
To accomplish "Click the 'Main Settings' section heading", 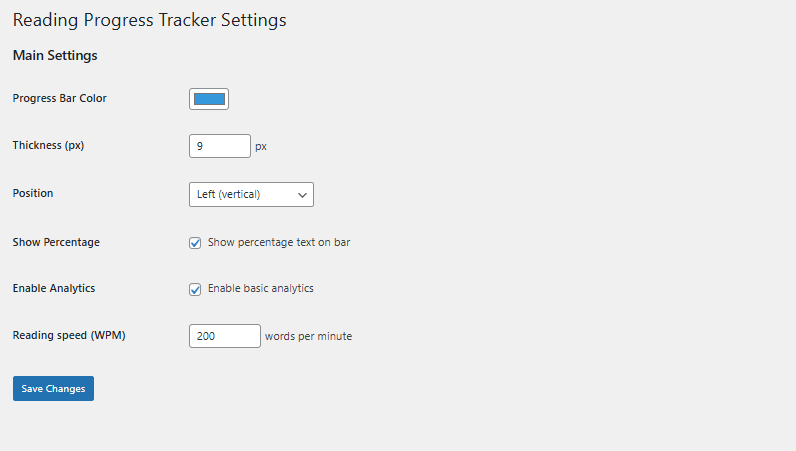I will [55, 56].
